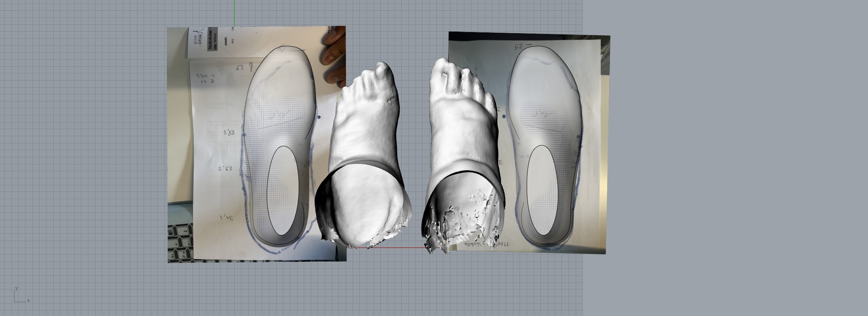This screenshot has height=316, width=868.
Task: Click the handwritten "34,5" on left sheet
Action: [227, 217]
